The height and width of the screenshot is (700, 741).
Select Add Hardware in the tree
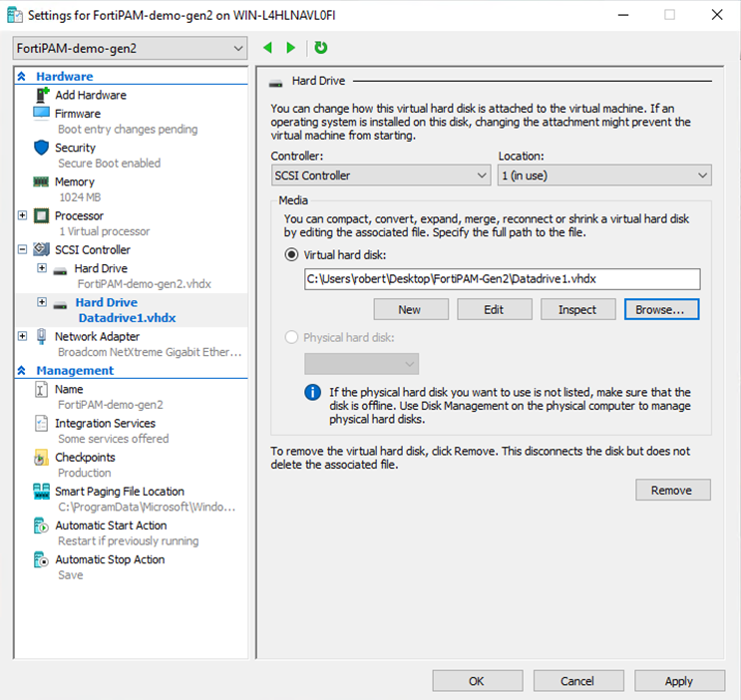click(x=91, y=95)
